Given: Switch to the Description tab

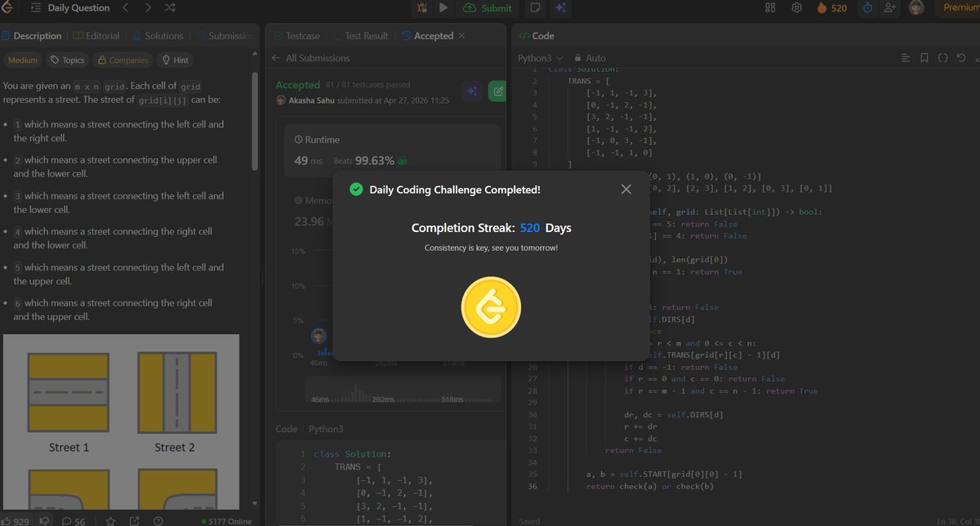Looking at the screenshot, I should tap(31, 36).
